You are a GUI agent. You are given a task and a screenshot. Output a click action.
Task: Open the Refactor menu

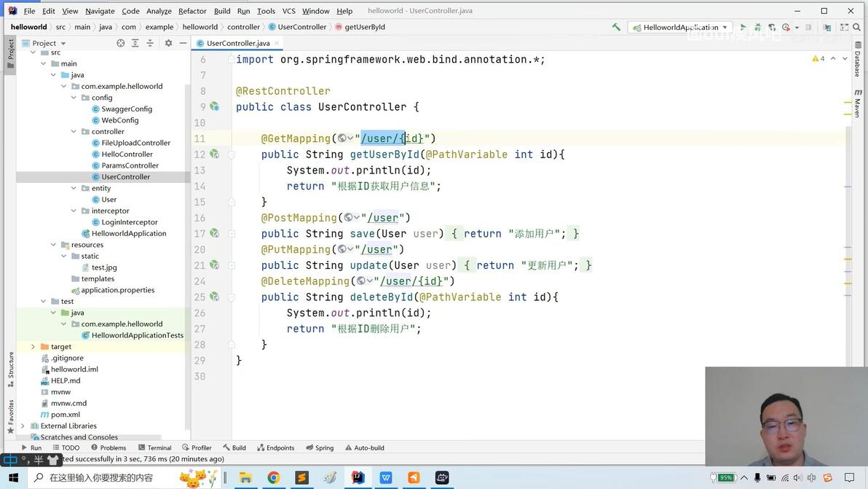point(192,10)
